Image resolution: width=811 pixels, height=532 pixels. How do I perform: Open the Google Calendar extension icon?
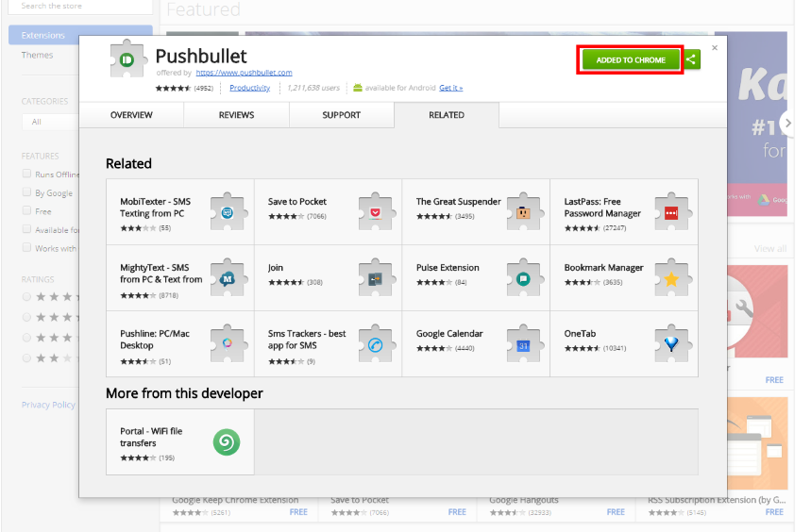pyautogui.click(x=523, y=344)
